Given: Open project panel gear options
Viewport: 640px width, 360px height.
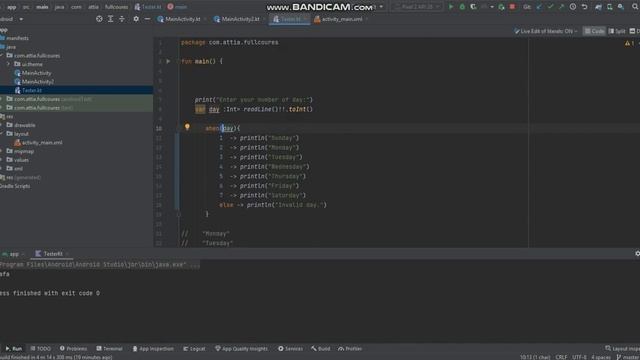Looking at the screenshot, I should (x=136, y=19).
